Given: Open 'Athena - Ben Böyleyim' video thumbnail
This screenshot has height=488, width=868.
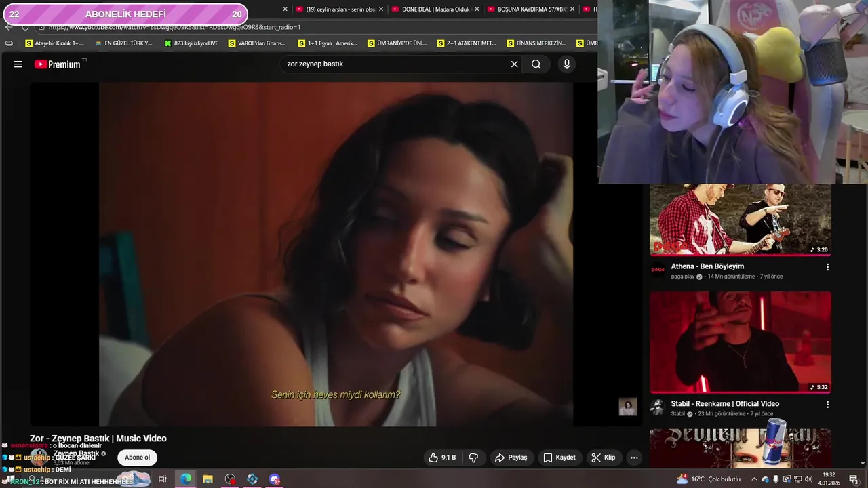Looking at the screenshot, I should click(741, 220).
